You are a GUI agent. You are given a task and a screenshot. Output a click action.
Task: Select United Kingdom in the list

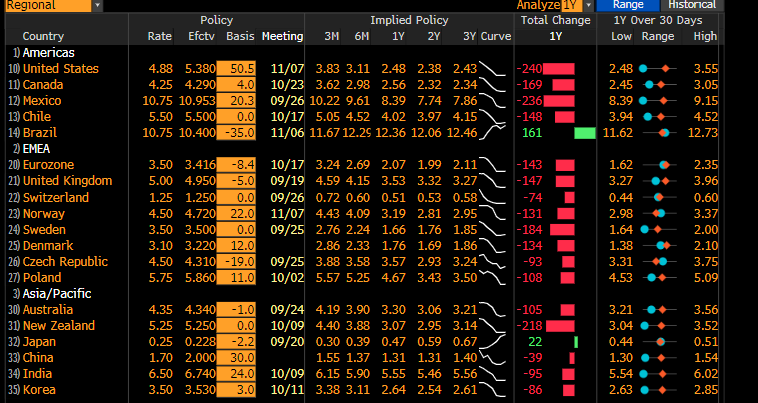67,181
